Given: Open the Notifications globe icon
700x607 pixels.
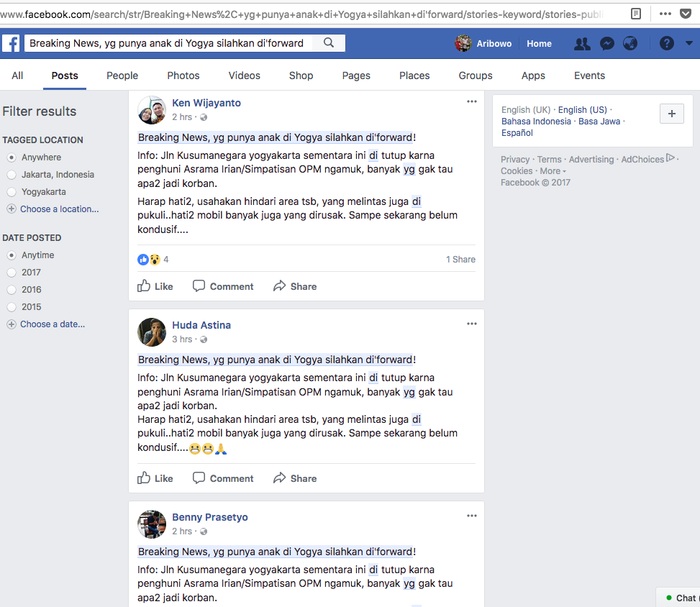Looking at the screenshot, I should click(x=630, y=43).
